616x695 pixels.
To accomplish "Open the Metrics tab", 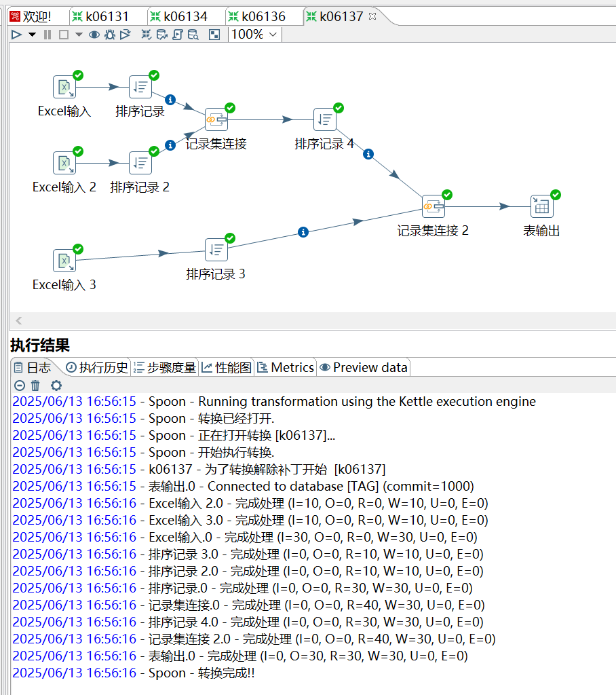I will [286, 367].
